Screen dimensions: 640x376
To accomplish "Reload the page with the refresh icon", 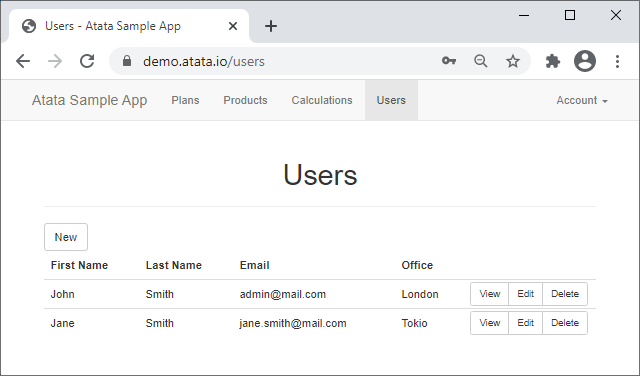I will [x=87, y=61].
